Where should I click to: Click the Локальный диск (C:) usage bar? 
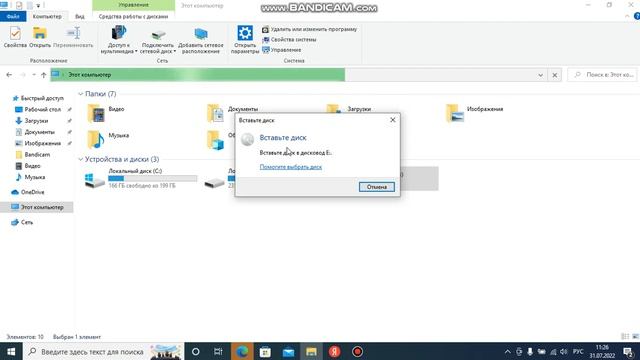(153, 178)
